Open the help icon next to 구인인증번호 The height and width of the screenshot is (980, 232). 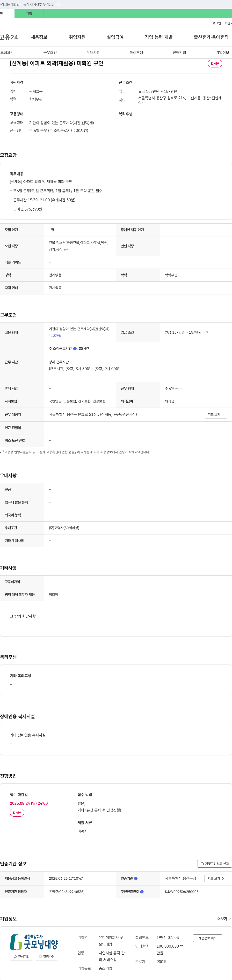pos(142,892)
